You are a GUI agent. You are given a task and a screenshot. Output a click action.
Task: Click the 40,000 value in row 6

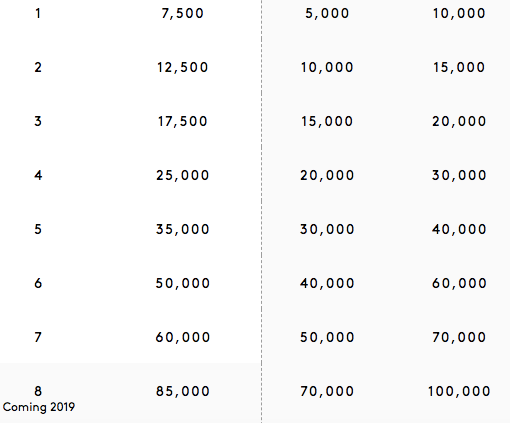coord(327,284)
